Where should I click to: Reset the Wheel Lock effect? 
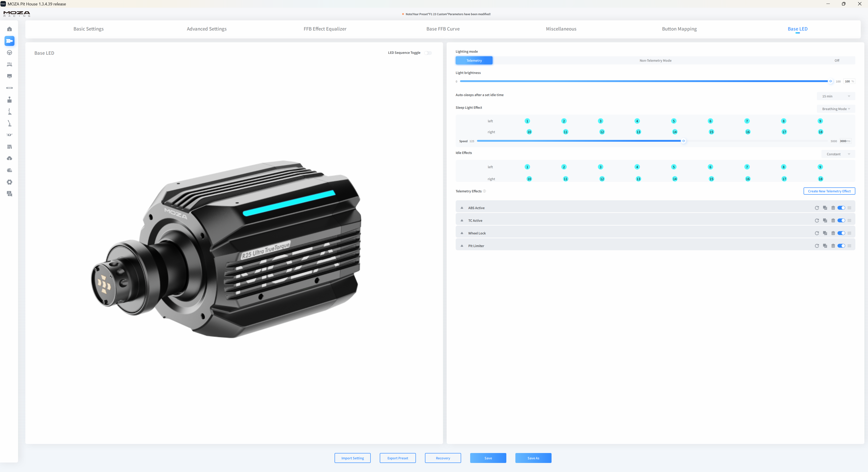(x=817, y=233)
